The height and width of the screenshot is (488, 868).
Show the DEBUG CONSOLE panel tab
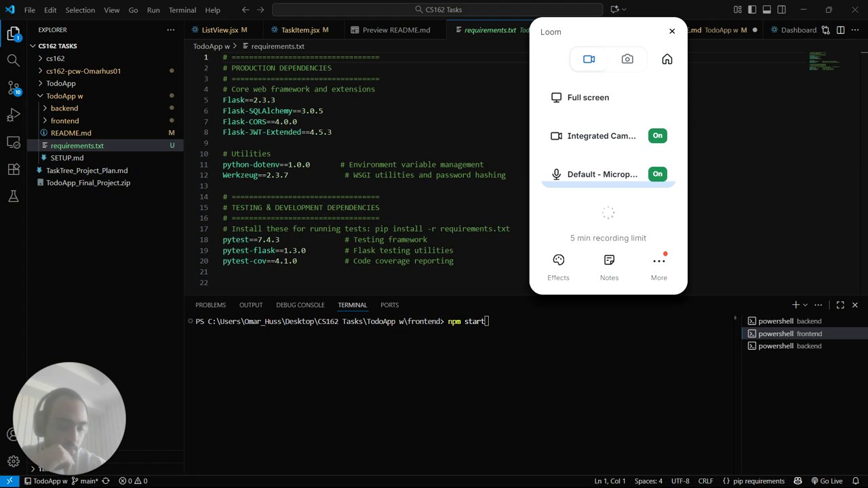tap(300, 305)
